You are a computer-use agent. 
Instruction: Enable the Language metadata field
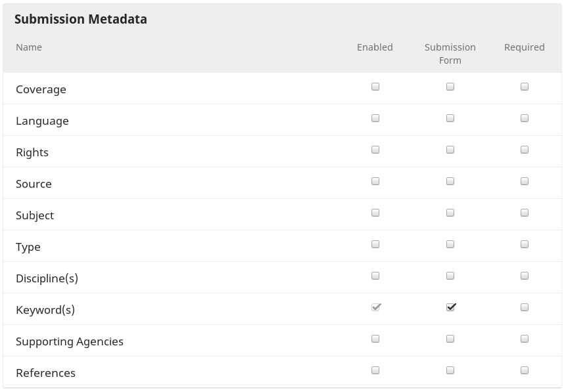[375, 118]
